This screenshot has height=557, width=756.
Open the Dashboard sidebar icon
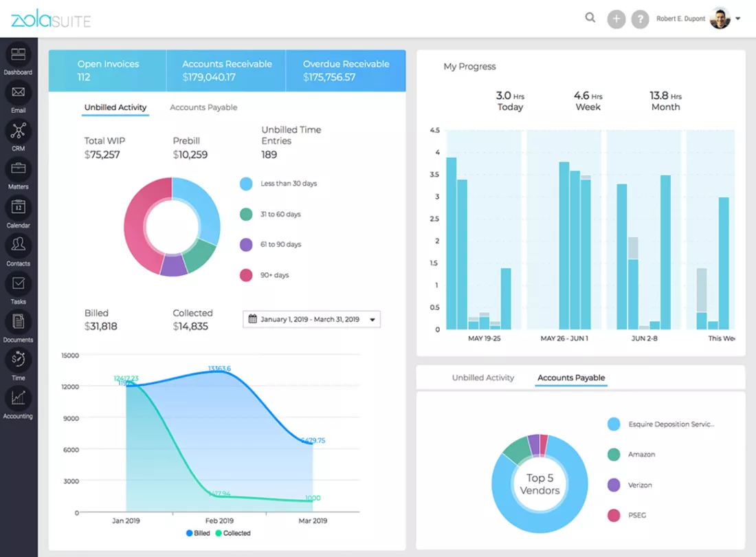(x=19, y=54)
